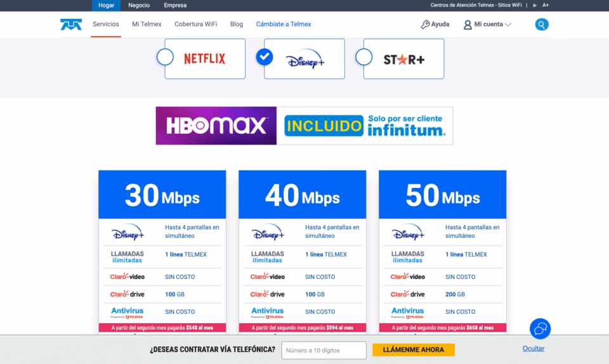Click Disney+ logo in 50 Mbps card
609x364 pixels.
point(408,231)
